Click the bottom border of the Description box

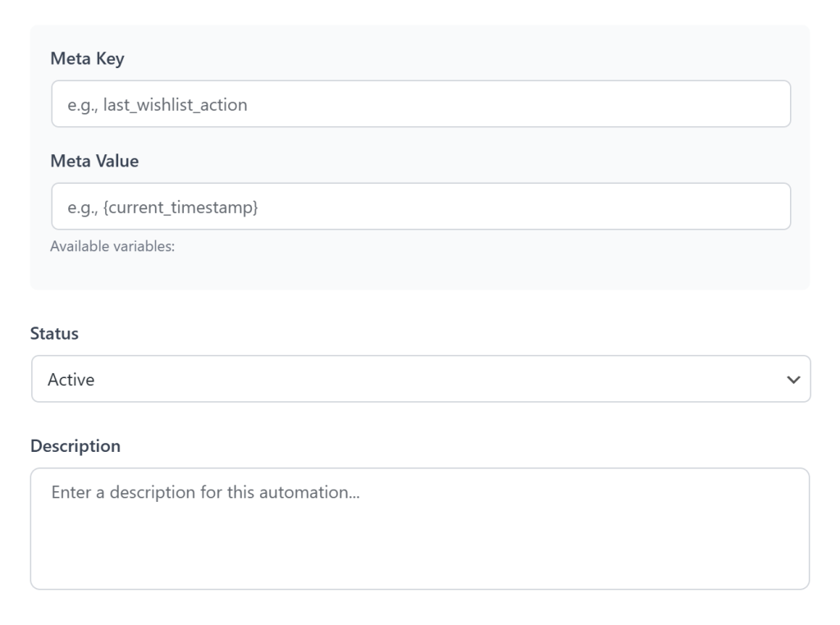[x=420, y=587]
